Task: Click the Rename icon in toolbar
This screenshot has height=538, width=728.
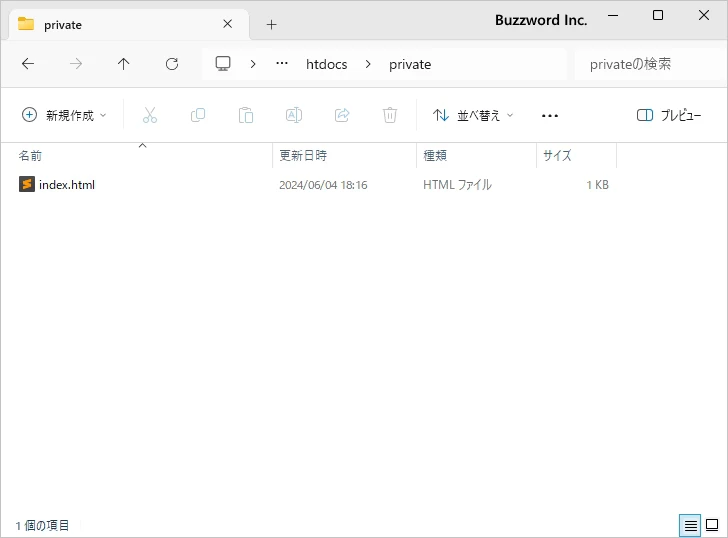Action: (x=294, y=115)
